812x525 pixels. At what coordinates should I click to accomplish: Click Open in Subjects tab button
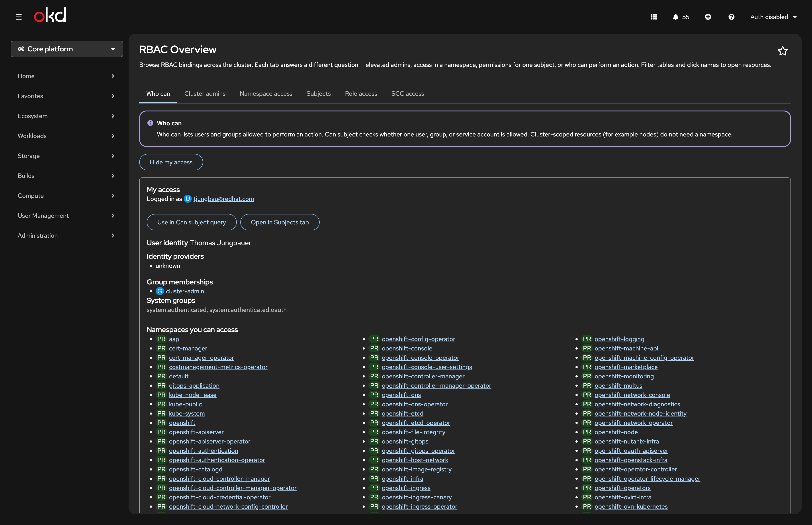(280, 222)
